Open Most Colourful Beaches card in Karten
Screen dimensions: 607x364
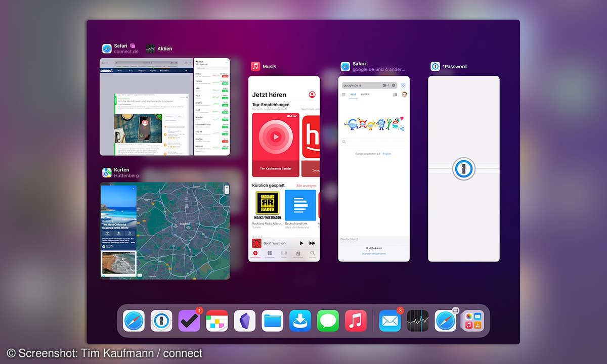[x=118, y=217]
